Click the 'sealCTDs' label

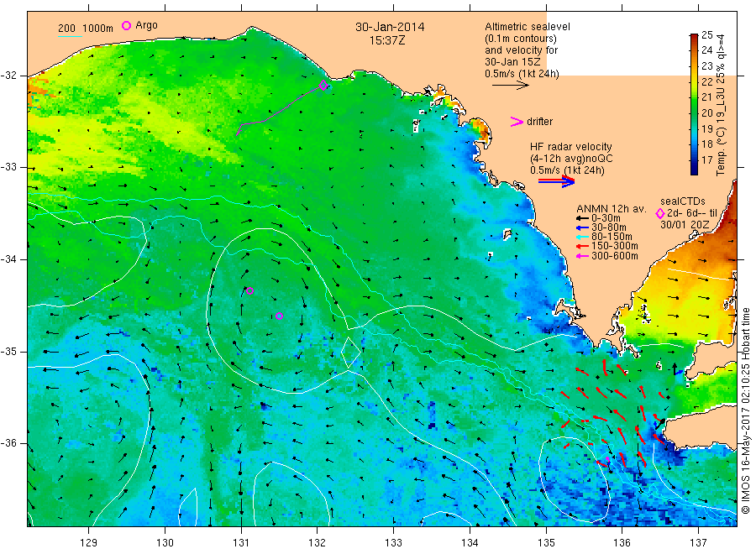coord(683,201)
